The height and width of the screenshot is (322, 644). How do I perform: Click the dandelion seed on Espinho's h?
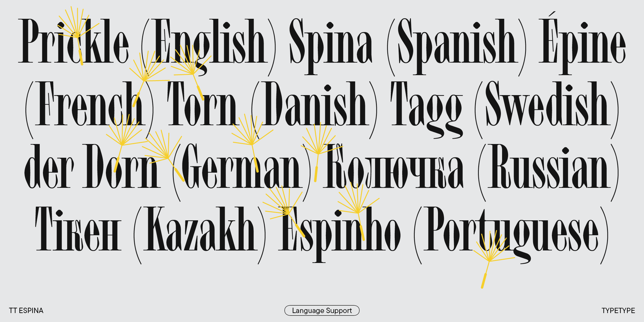click(x=357, y=212)
